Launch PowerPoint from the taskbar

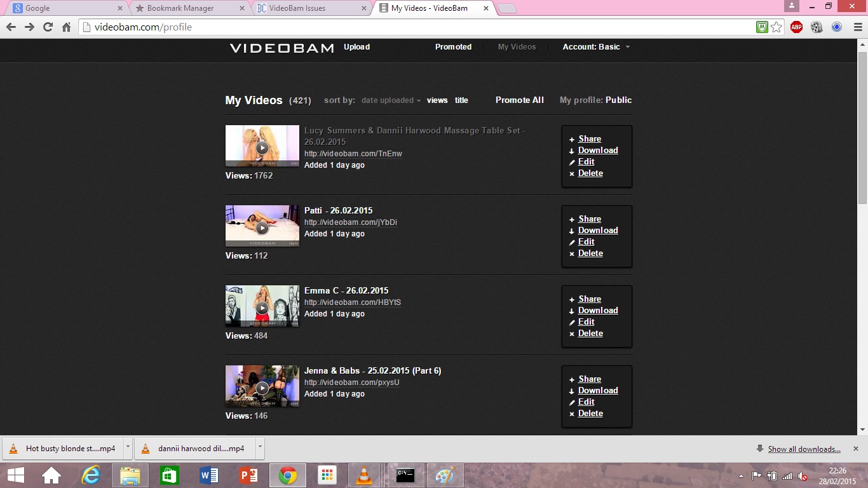[248, 475]
